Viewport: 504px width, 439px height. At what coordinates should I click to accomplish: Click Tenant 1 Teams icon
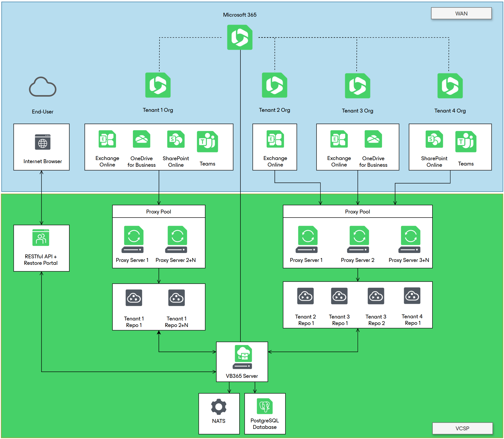click(207, 142)
